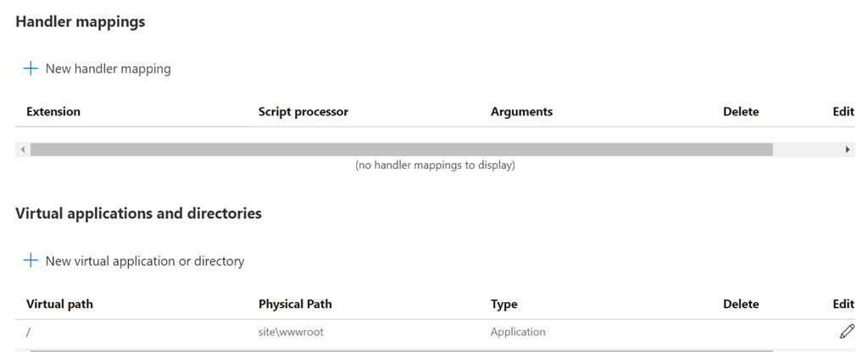Click the plus icon for New virtual application
The height and width of the screenshot is (352, 868).
click(x=31, y=260)
